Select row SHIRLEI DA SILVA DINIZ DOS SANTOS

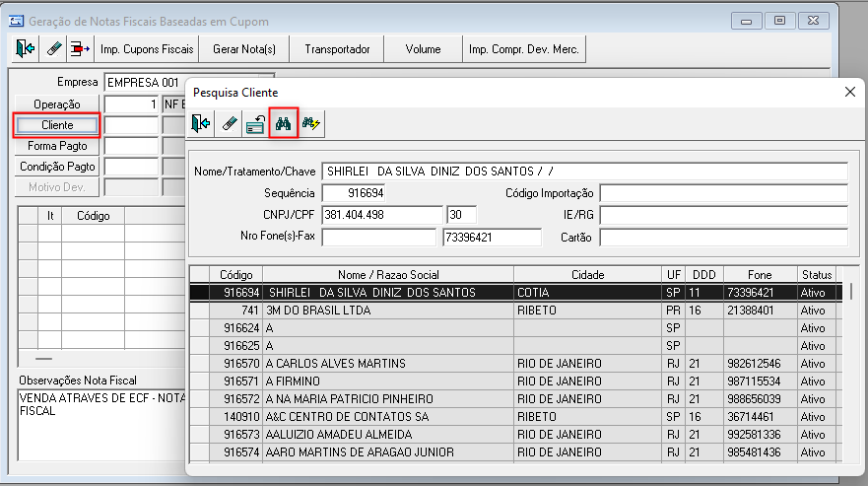[516, 292]
